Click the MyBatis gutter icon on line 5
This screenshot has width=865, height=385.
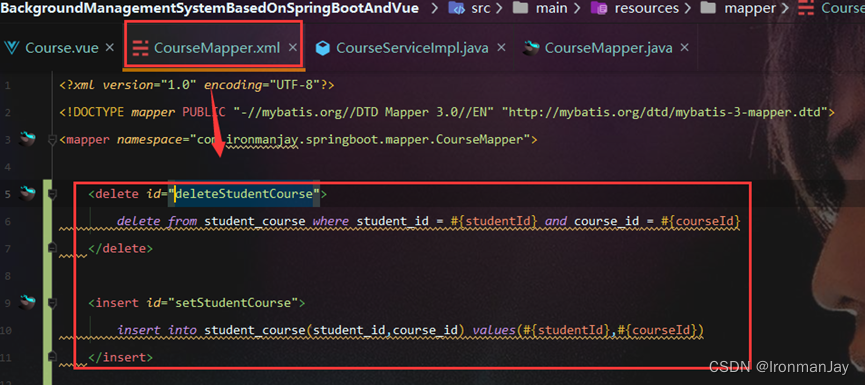click(x=27, y=194)
